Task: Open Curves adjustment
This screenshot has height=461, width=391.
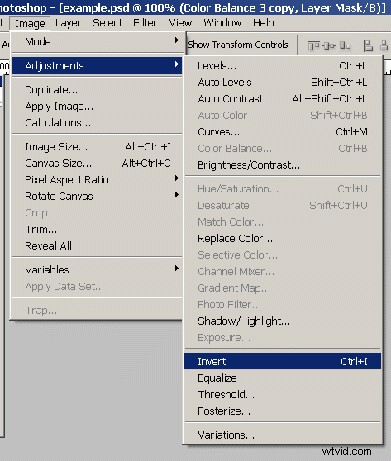Action: pyautogui.click(x=282, y=132)
